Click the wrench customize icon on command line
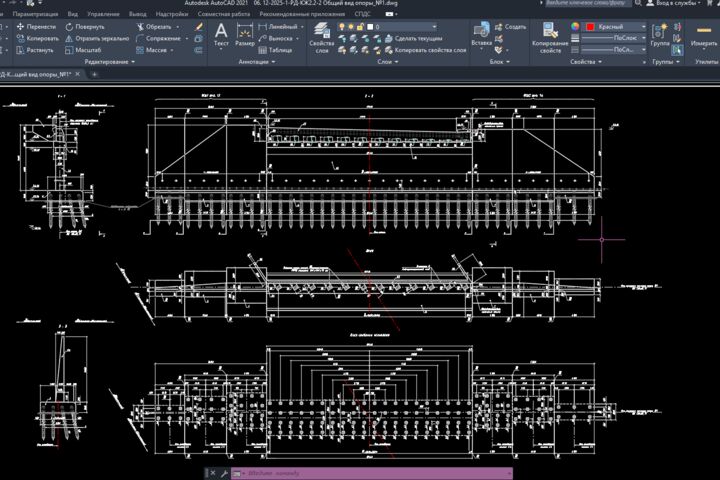 [x=224, y=473]
